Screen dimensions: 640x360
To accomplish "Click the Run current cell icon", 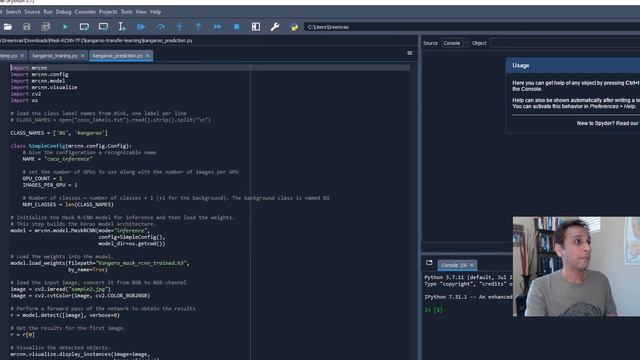I will (x=84, y=27).
